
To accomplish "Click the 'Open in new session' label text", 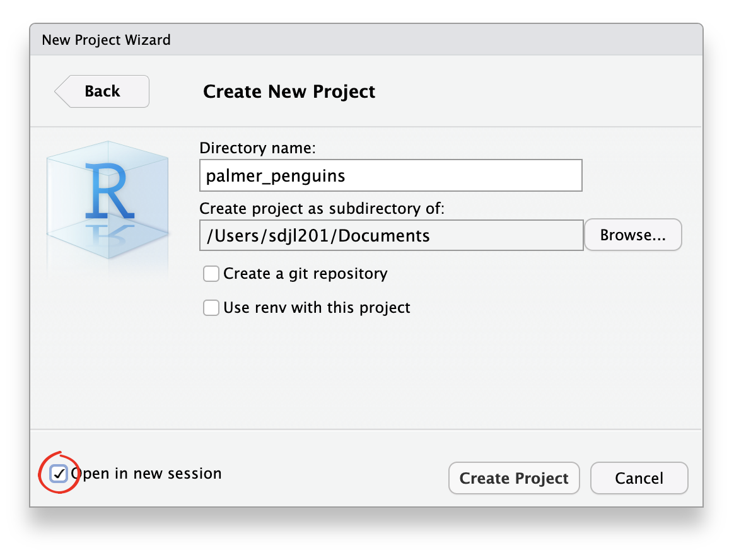I will click(x=146, y=474).
